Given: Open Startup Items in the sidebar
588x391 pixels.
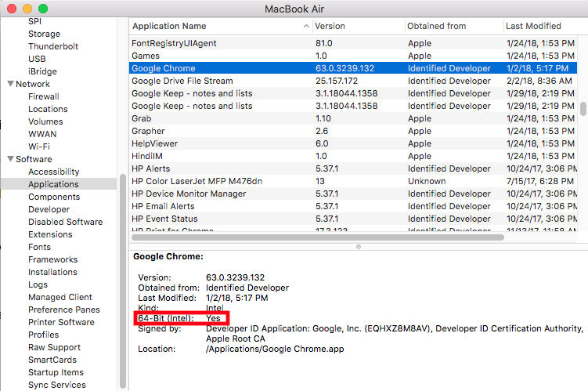Looking at the screenshot, I should tap(56, 372).
